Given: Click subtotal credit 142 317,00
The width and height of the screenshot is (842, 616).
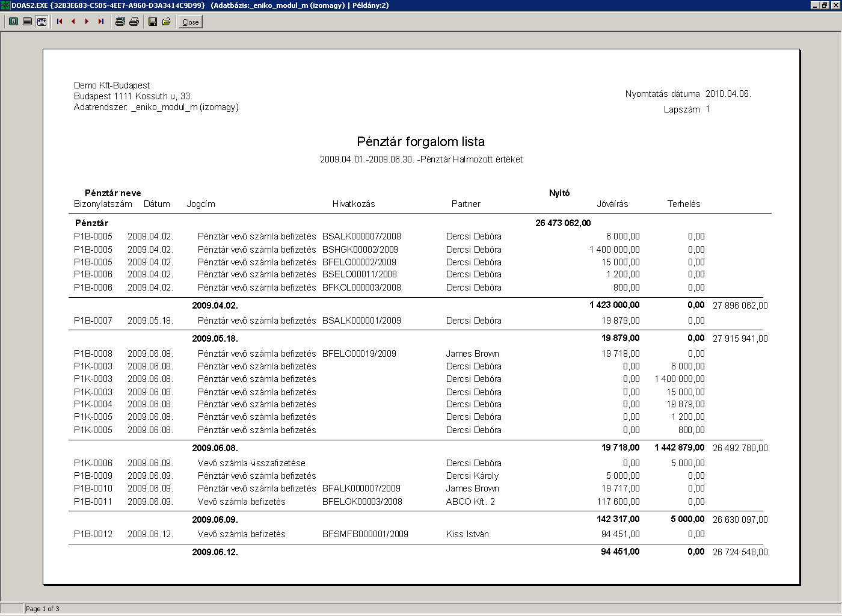Looking at the screenshot, I should pos(618,519).
